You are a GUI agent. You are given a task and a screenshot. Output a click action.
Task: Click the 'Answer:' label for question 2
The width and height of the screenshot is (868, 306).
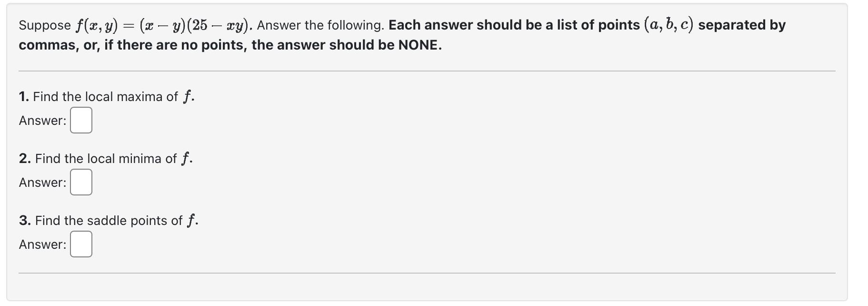pyautogui.click(x=42, y=182)
